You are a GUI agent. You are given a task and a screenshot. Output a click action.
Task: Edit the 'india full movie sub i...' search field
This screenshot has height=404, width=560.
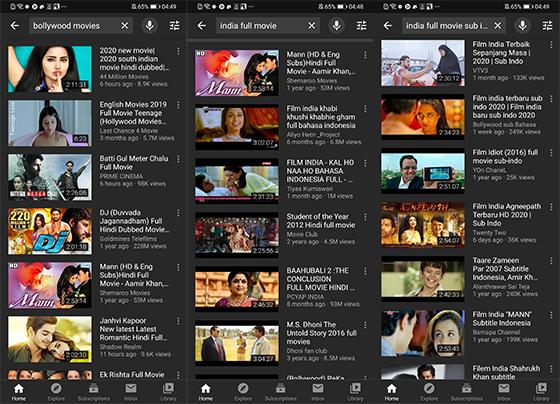pyautogui.click(x=454, y=26)
